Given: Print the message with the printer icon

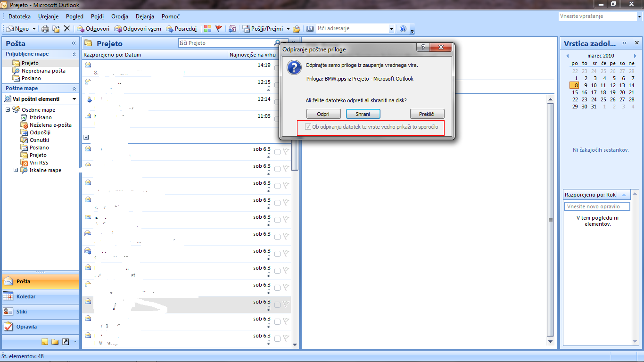Looking at the screenshot, I should [x=45, y=29].
